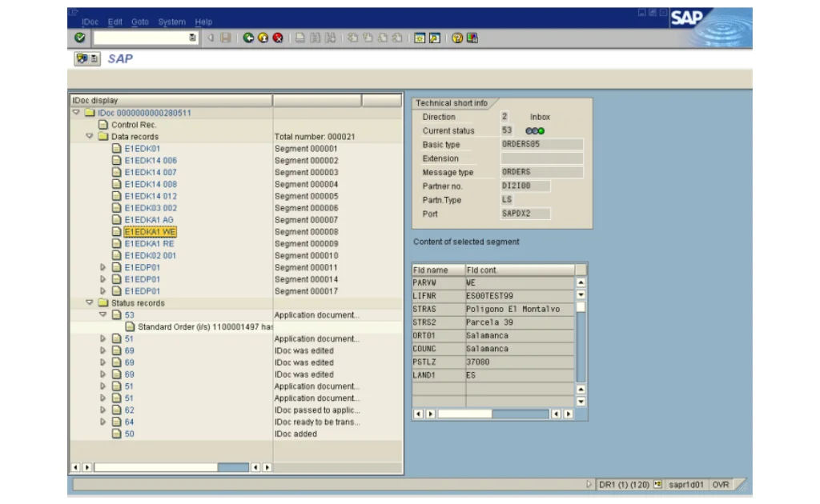Expand the status bar system info triangle
Viewport: 820px width, 504px height.
coord(589,484)
